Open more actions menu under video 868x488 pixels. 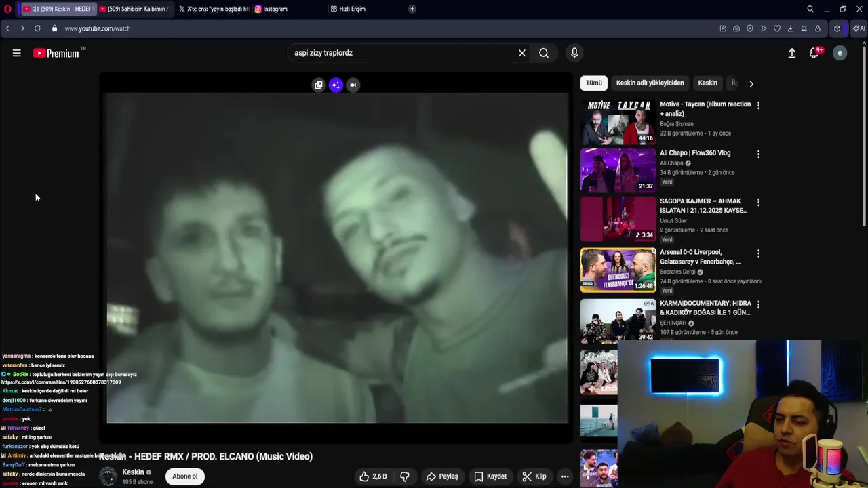(565, 476)
